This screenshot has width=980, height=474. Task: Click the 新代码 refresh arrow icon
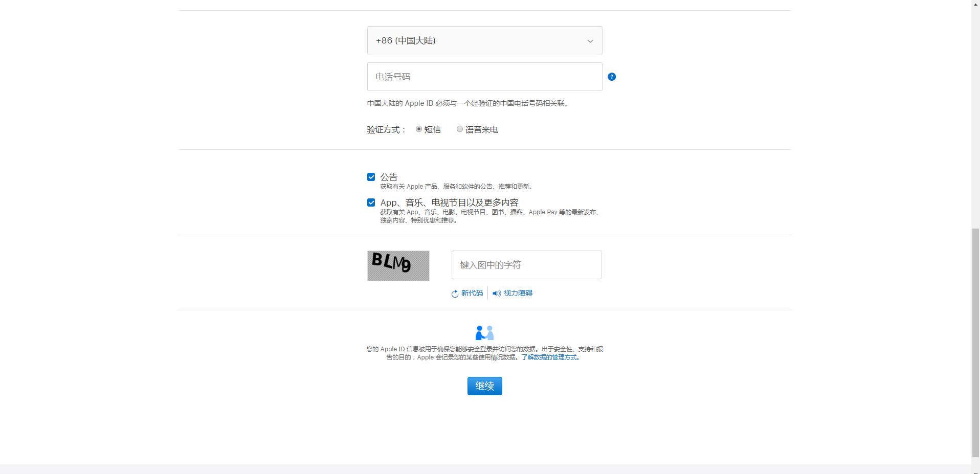click(x=455, y=294)
